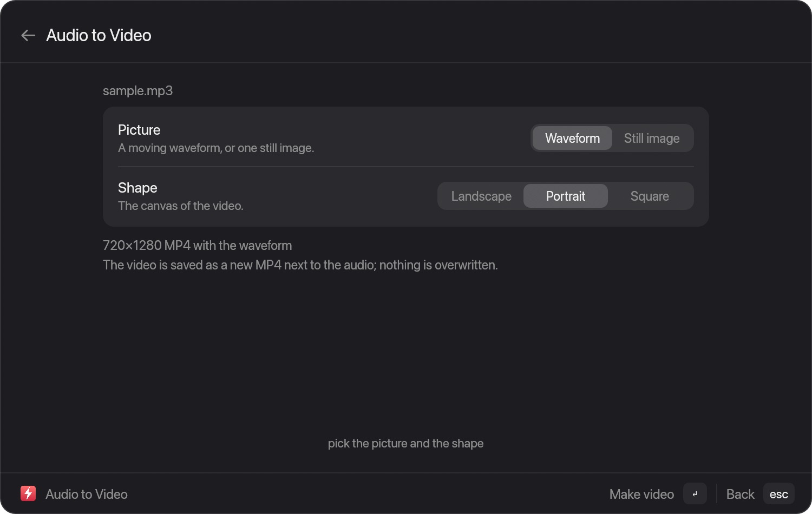Viewport: 812px width, 514px height.
Task: Switch picture to Still image
Action: coord(652,138)
